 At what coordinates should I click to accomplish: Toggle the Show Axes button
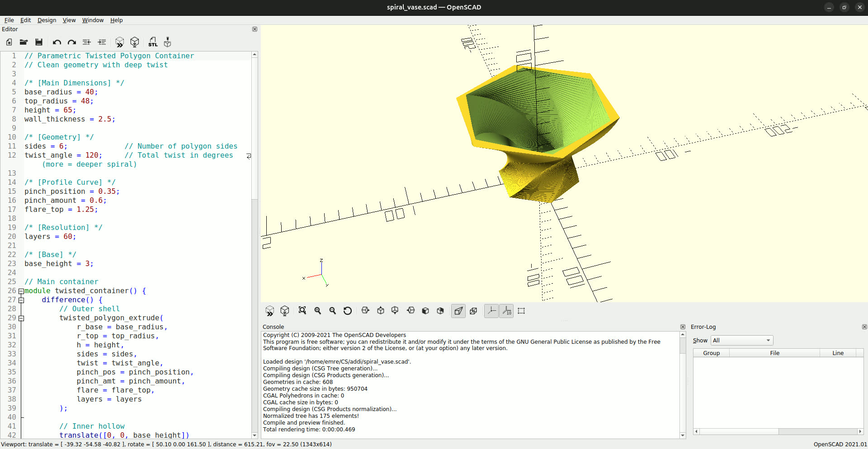[491, 311]
